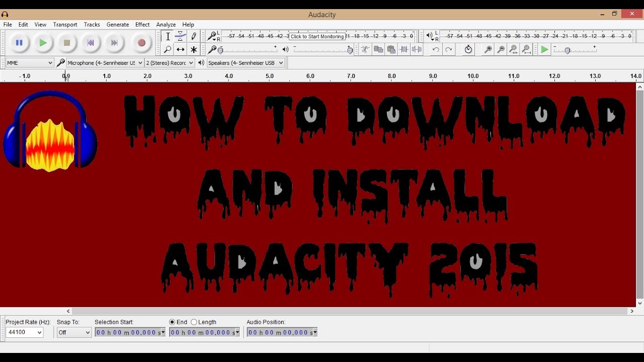Click the recording volume slider handle
This screenshot has height=362, width=644.
click(x=220, y=50)
